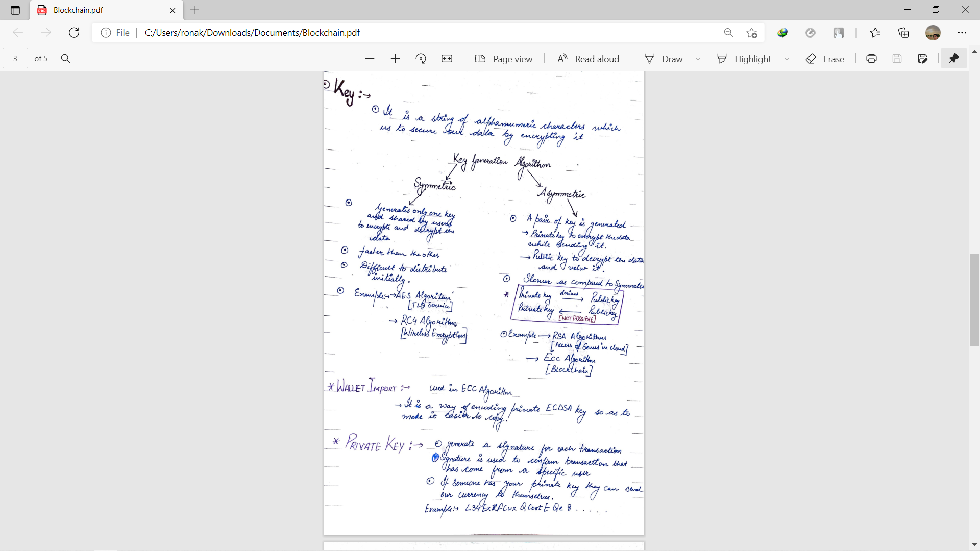Expand the Draw options dropdown arrow
The width and height of the screenshot is (980, 551).
coord(698,59)
